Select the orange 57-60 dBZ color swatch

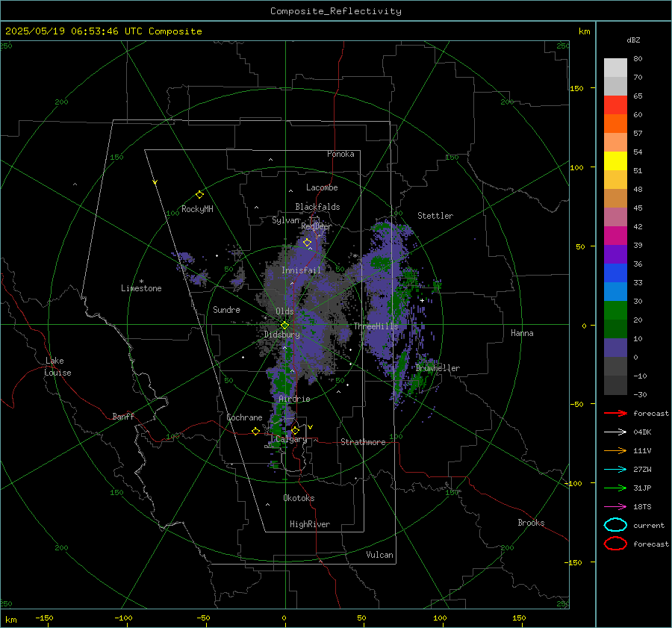tap(615, 124)
